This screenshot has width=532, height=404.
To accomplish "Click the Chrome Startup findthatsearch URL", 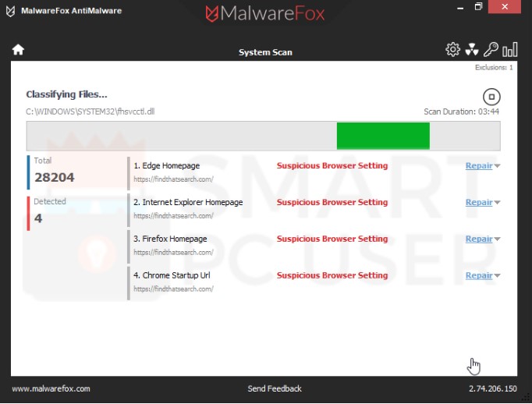I will click(173, 289).
